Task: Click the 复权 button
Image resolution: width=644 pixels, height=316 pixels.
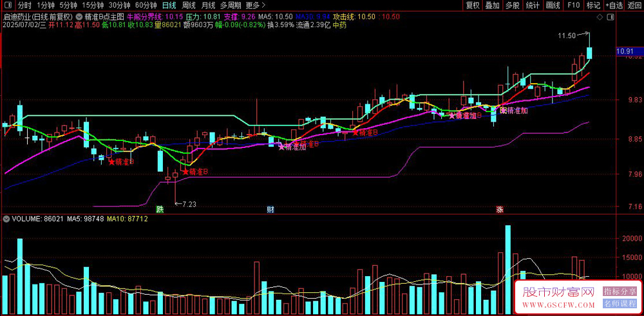Action: 473,5
